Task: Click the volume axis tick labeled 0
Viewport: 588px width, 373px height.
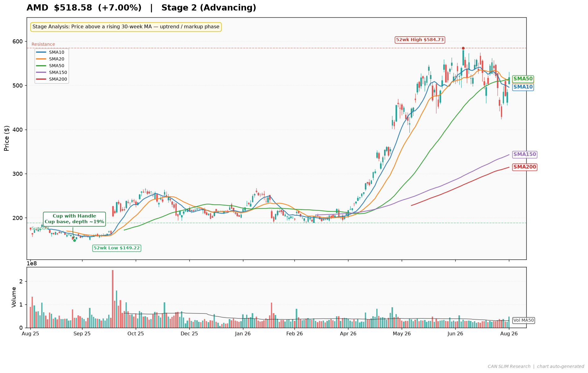Action: click(21, 328)
